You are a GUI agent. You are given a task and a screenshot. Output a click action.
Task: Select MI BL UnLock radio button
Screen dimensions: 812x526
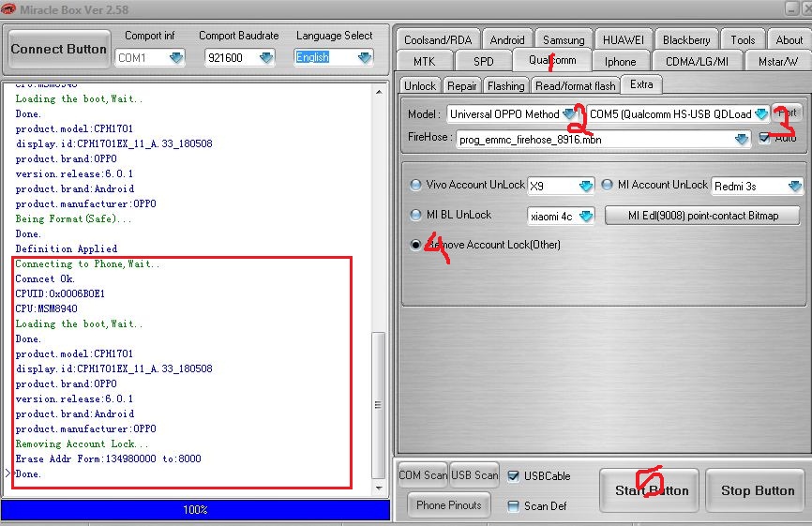[415, 215]
